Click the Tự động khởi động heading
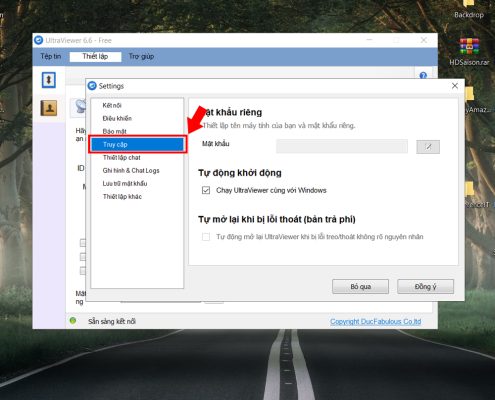Screen dimensions: 495x400 pos(240,173)
